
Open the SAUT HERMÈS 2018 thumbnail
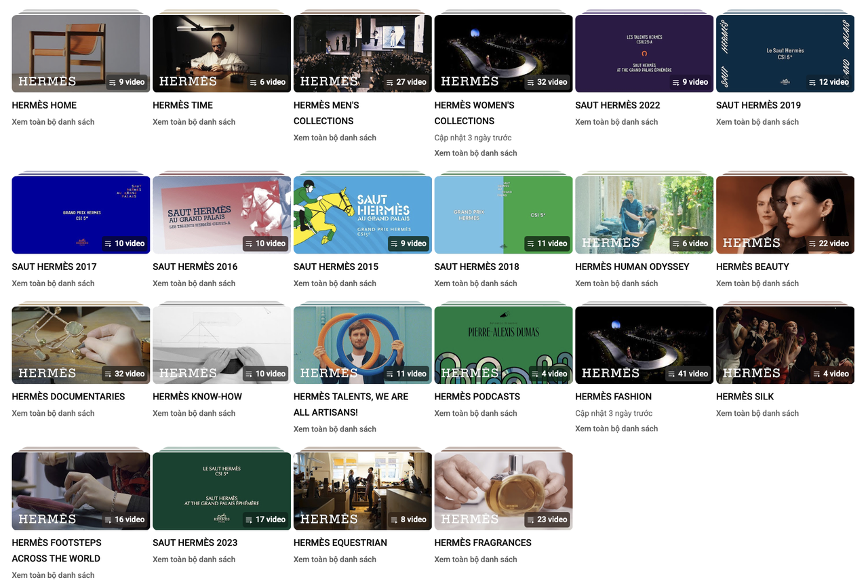coord(503,215)
